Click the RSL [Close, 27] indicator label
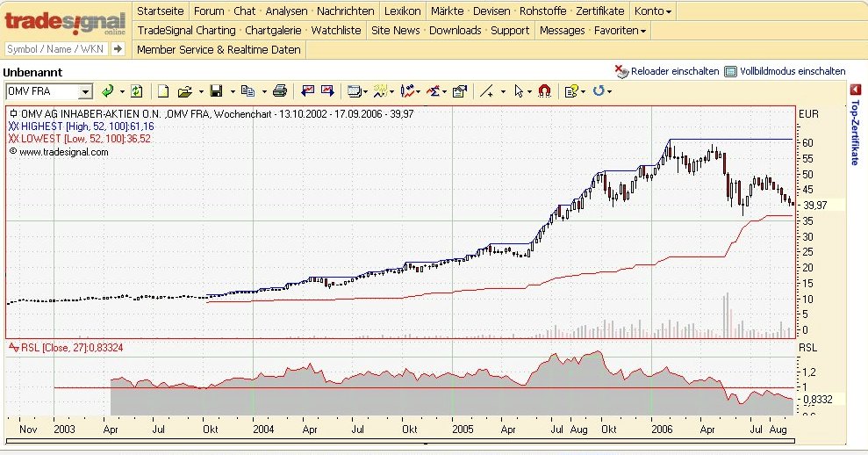 [66, 348]
